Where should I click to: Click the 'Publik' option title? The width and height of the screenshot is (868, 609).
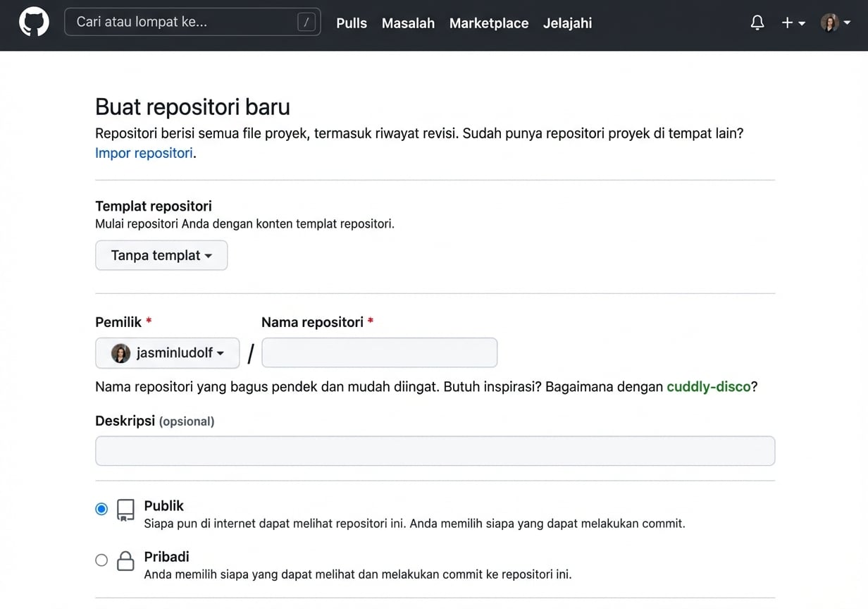click(163, 506)
